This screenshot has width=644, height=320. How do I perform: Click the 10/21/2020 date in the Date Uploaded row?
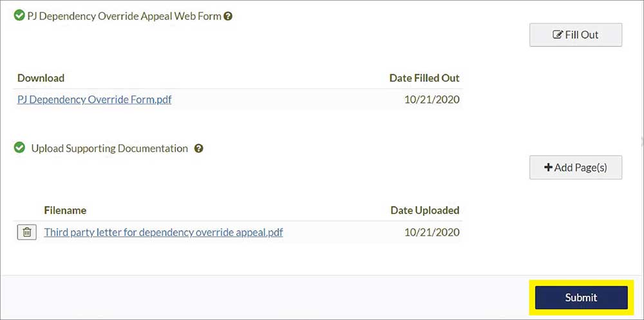pos(432,232)
